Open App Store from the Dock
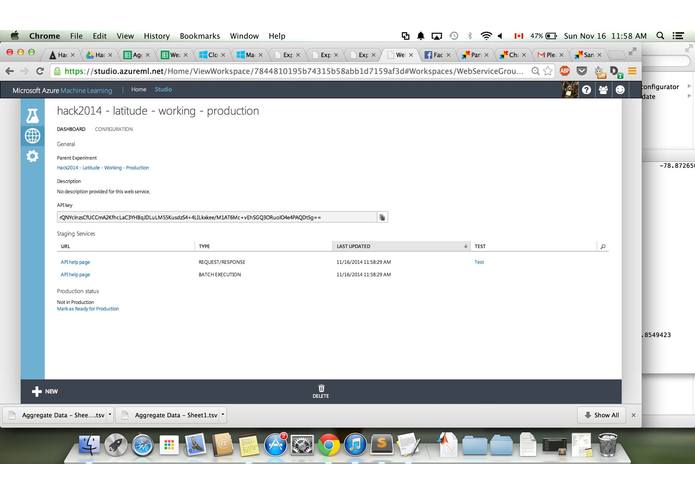 point(275,444)
